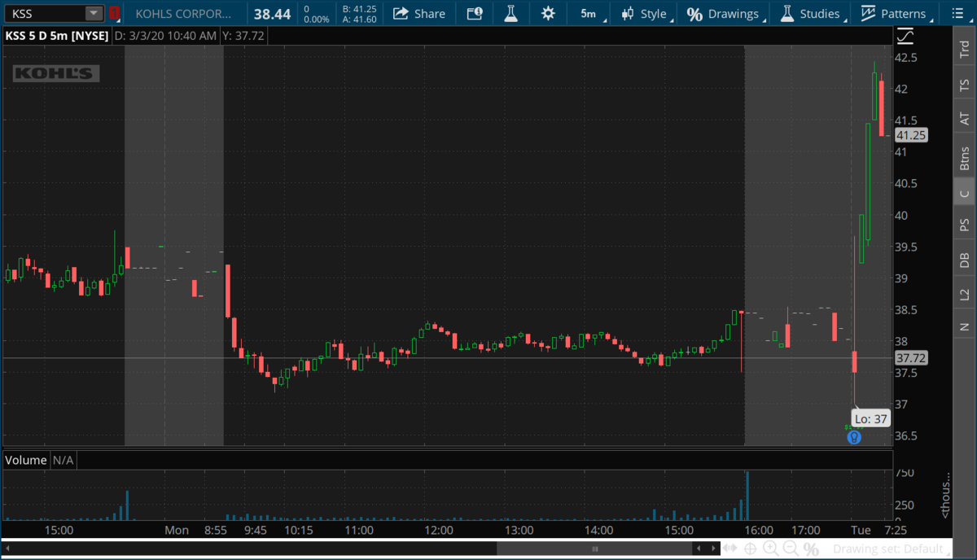Viewport: 977px width, 560px height.
Task: Click the crosshair pan icon
Action: [750, 549]
